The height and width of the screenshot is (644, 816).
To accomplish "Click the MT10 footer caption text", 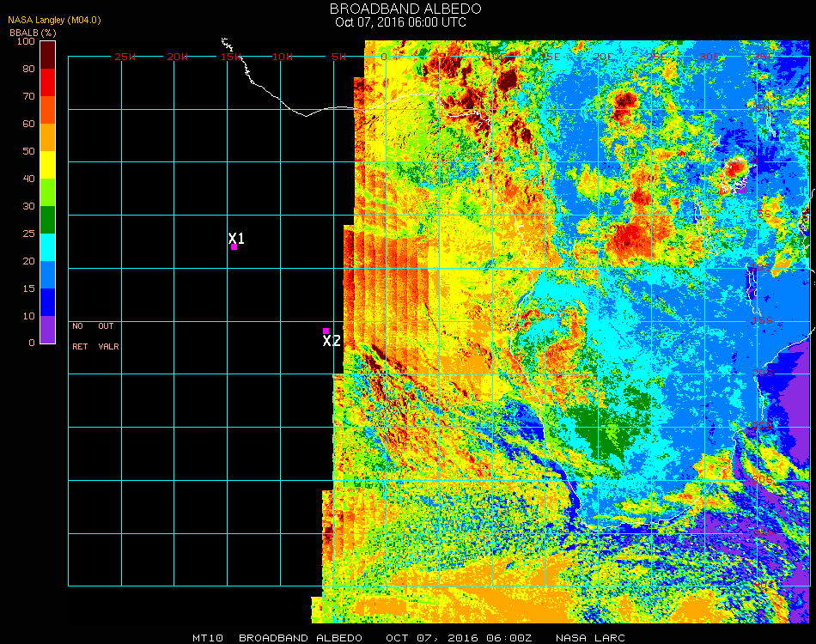I will pyautogui.click(x=209, y=638).
